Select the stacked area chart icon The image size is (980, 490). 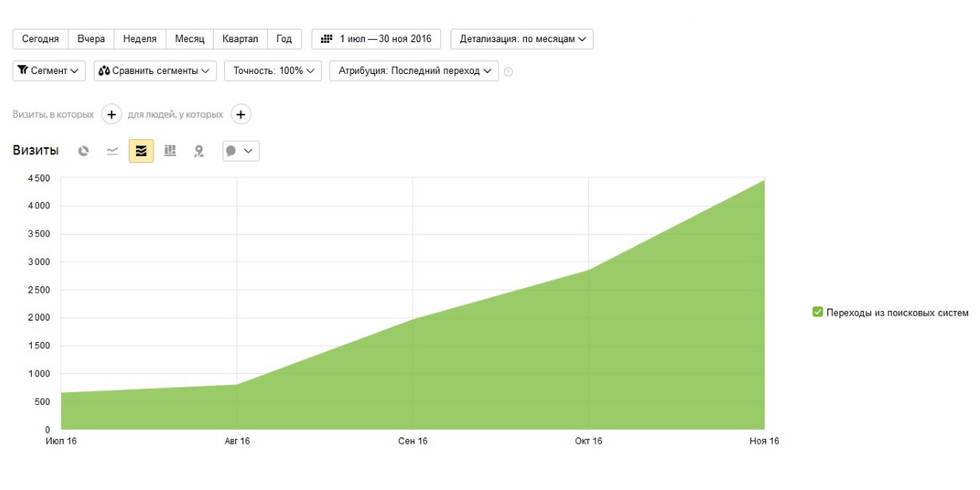[x=141, y=151]
